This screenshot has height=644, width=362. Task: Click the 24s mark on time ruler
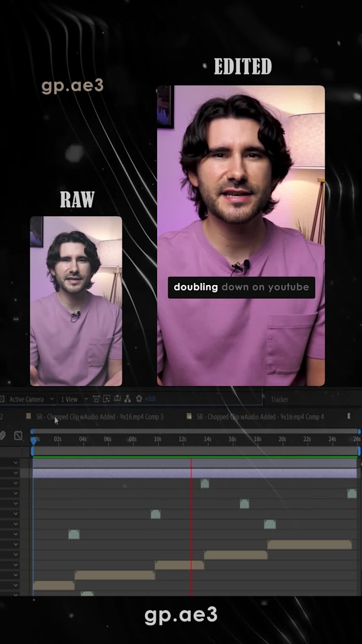(332, 439)
